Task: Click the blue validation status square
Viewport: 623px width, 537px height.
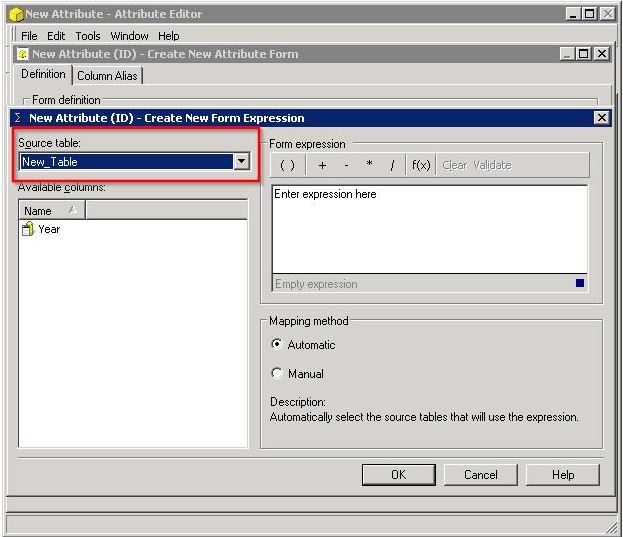Action: coord(580,283)
